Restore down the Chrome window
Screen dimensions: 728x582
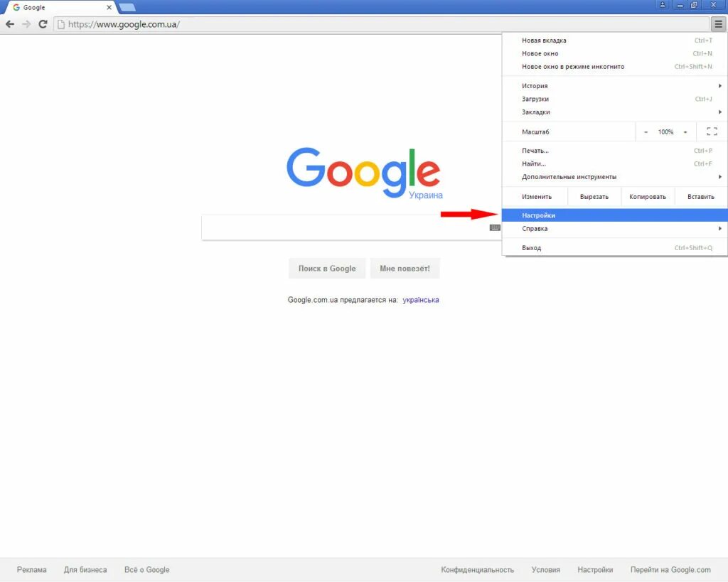pyautogui.click(x=694, y=5)
